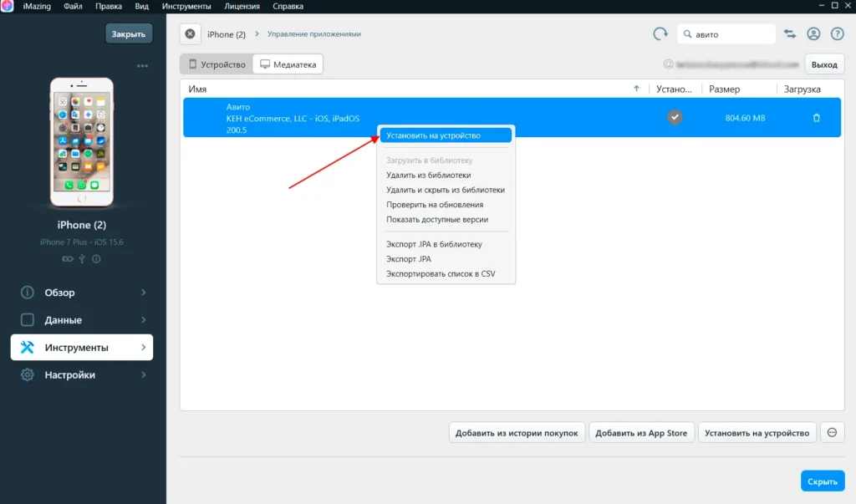
Task: Click the Инструменты tools icon in the sidebar
Action: click(28, 348)
